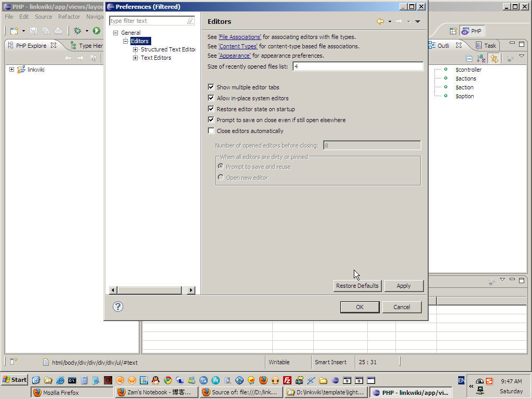532x399 pixels.
Task: Open Internet Explorer from quick launch
Action: (x=60, y=380)
